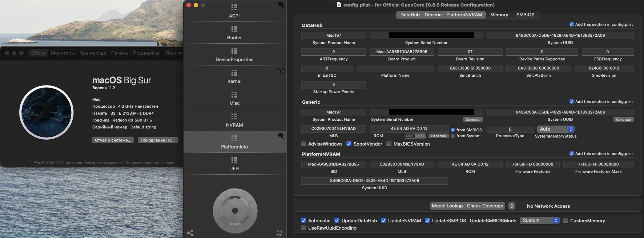The width and height of the screenshot is (644, 238).
Task: Click the large disk icon in sidebar
Action: 235,211
